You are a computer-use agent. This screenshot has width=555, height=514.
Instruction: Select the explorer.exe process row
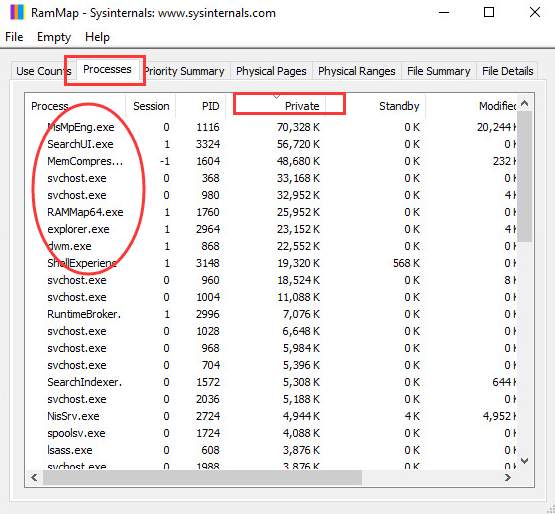271,229
